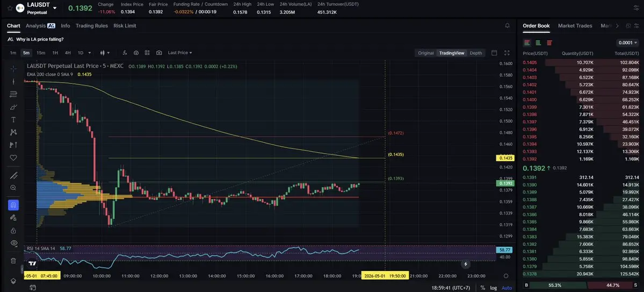
Task: Open the chart settings gauge icon
Action: (136, 53)
